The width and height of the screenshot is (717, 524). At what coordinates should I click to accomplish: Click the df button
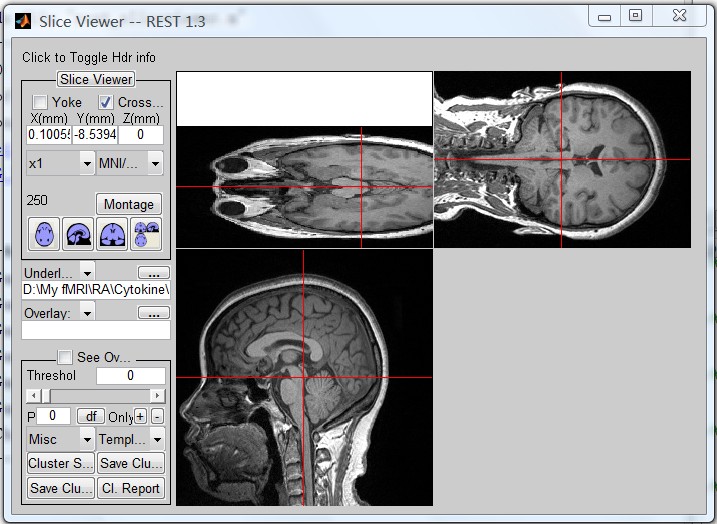pyautogui.click(x=91, y=416)
